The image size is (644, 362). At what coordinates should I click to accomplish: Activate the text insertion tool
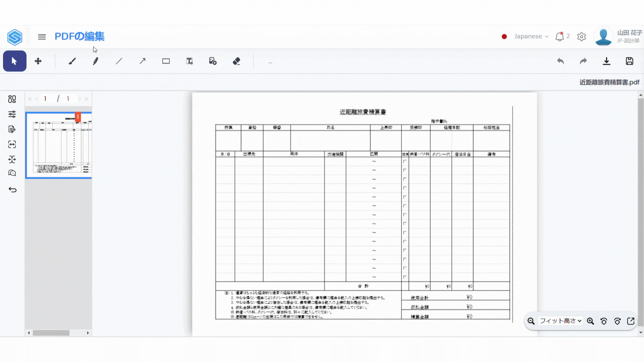point(190,61)
